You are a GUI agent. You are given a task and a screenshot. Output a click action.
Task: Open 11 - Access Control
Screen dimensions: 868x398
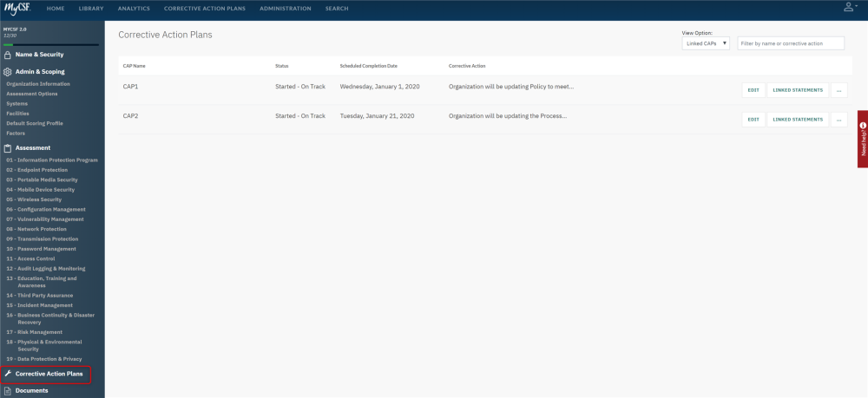pos(31,258)
